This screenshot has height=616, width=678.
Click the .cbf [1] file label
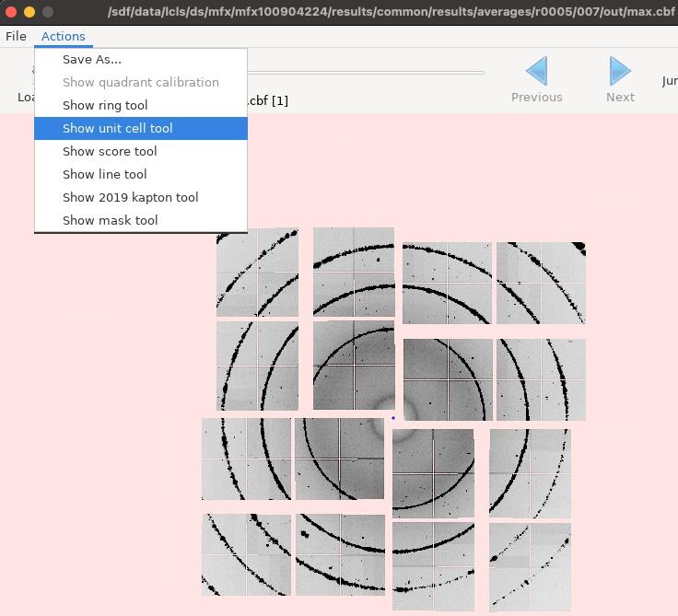268,101
